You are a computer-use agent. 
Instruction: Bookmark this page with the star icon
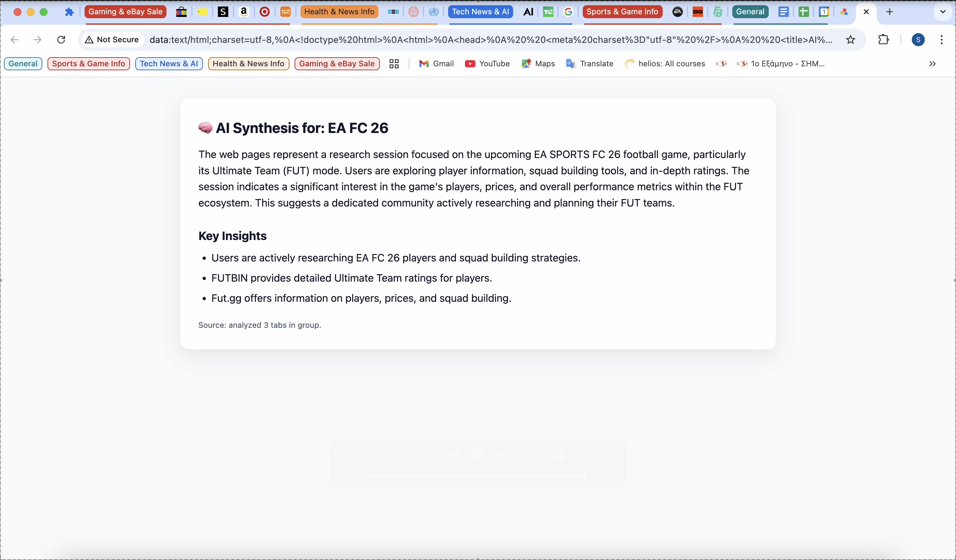(851, 39)
